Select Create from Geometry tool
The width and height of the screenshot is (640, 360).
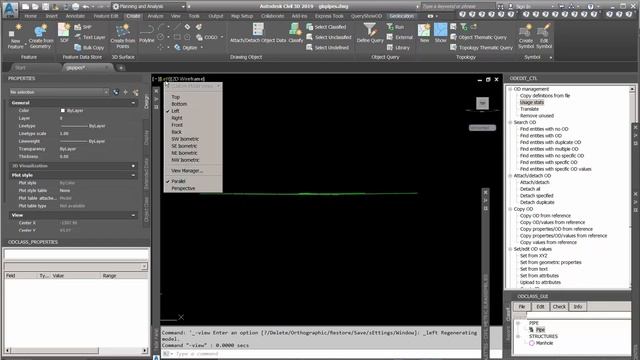(40, 37)
